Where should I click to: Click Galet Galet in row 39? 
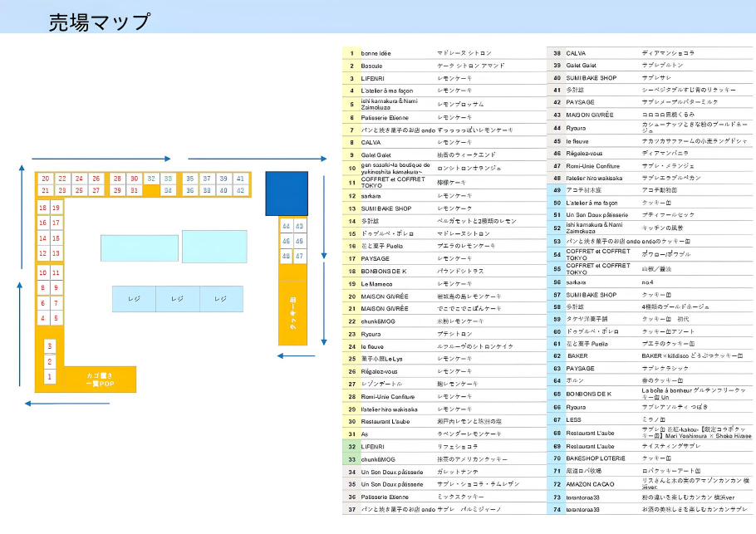pos(581,66)
